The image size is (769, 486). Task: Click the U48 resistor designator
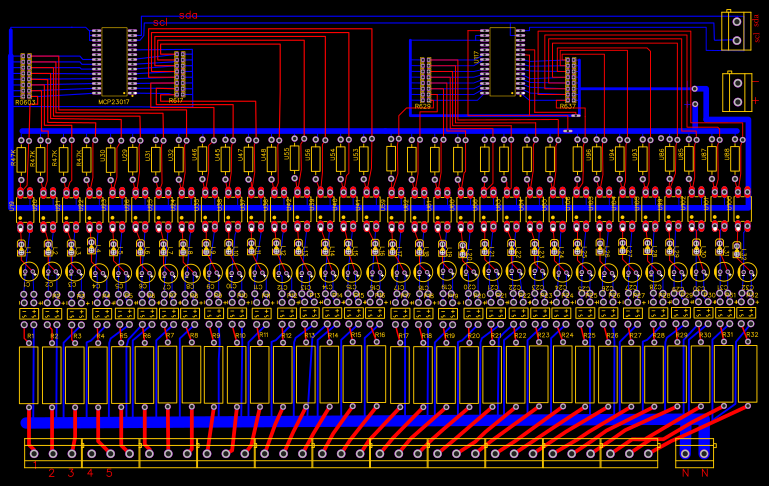[x=263, y=155]
